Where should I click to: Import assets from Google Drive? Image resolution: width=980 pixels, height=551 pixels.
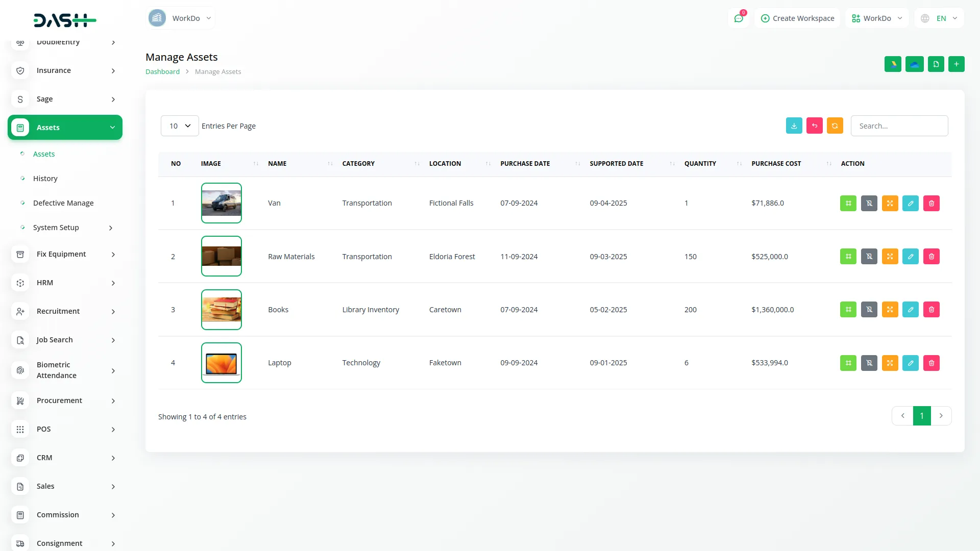click(x=892, y=64)
